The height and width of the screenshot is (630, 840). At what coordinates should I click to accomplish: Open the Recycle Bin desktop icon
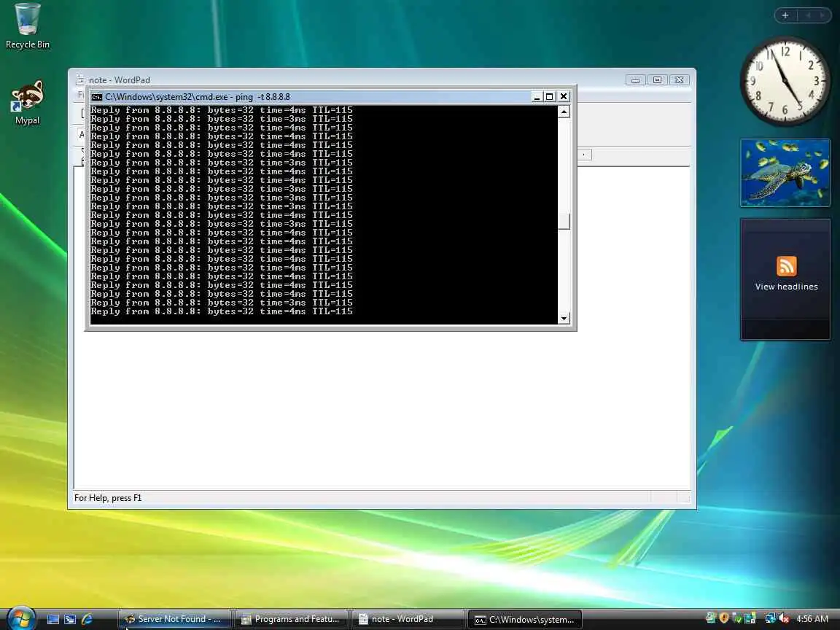27,27
